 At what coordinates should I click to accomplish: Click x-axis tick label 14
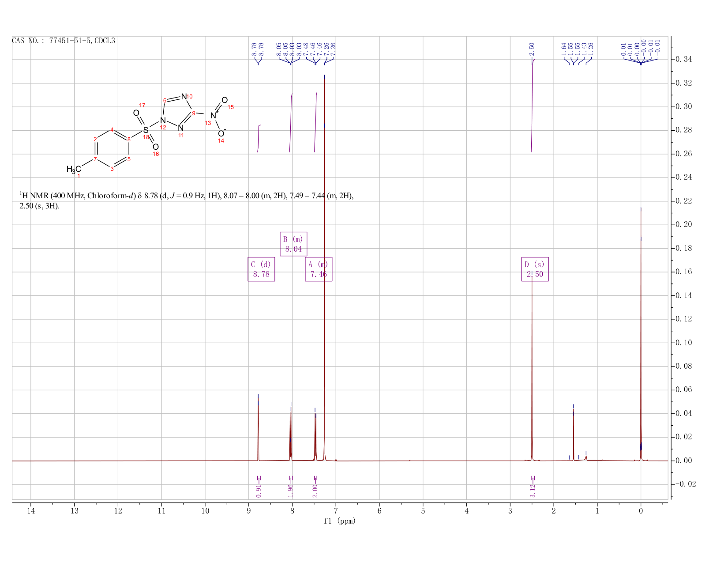pos(31,511)
